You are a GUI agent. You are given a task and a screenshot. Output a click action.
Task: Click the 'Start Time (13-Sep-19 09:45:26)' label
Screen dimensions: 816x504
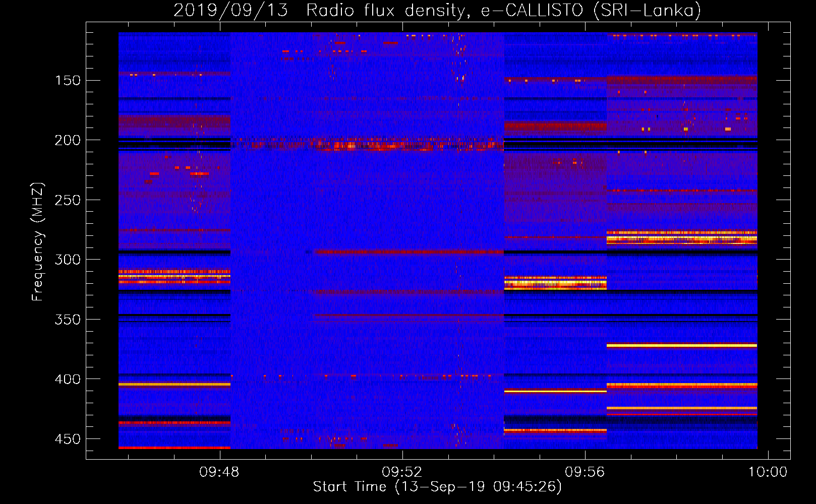[x=437, y=487]
